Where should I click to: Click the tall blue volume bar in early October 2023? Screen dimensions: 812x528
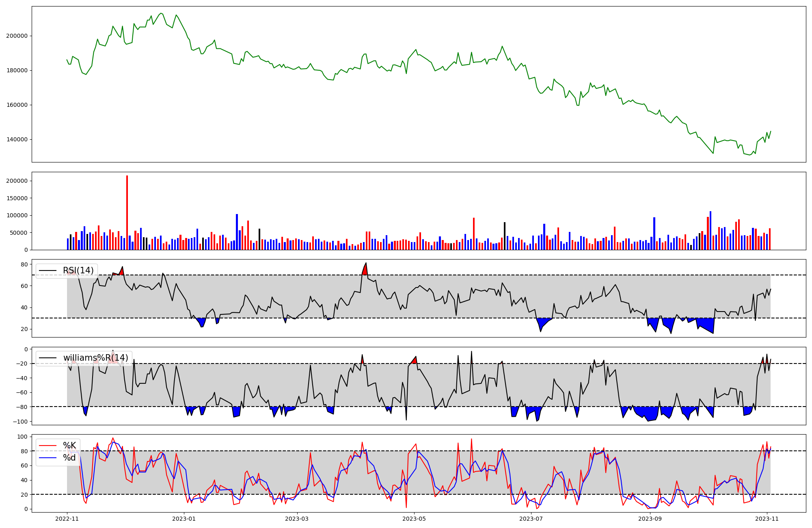coord(710,231)
